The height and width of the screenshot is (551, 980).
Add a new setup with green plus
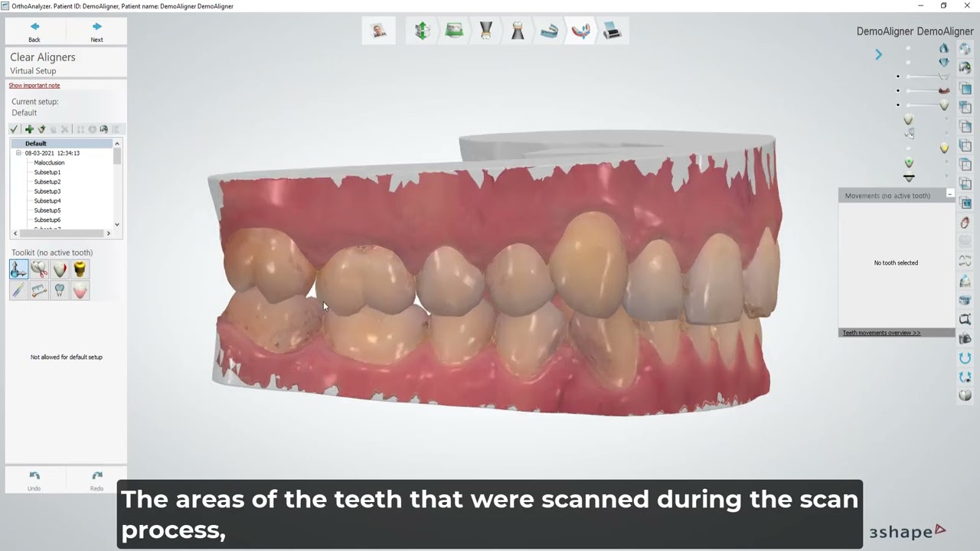click(x=29, y=129)
